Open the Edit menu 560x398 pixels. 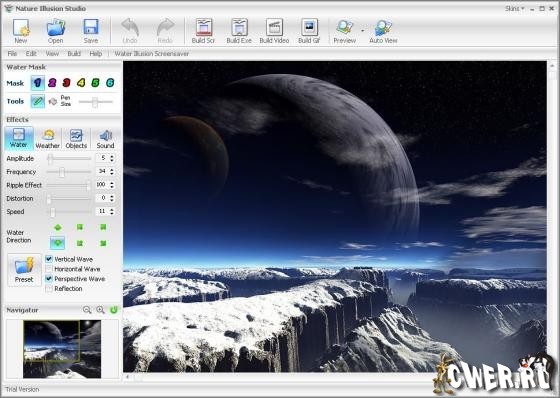click(31, 54)
